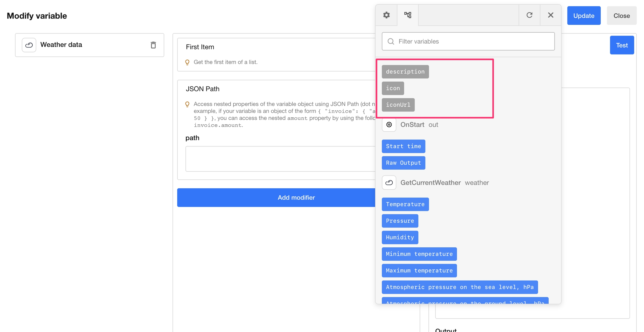Click the search icon in filter field

coord(391,41)
